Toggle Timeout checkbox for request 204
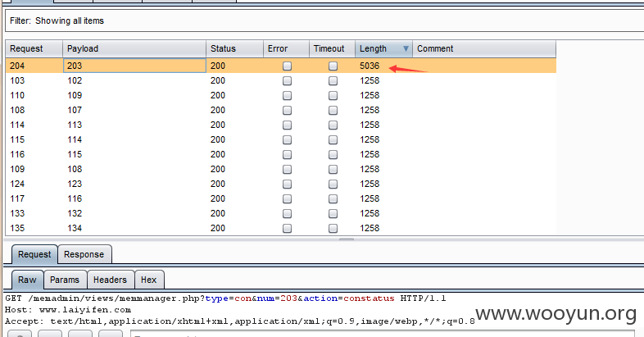The image size is (644, 337). click(x=333, y=66)
